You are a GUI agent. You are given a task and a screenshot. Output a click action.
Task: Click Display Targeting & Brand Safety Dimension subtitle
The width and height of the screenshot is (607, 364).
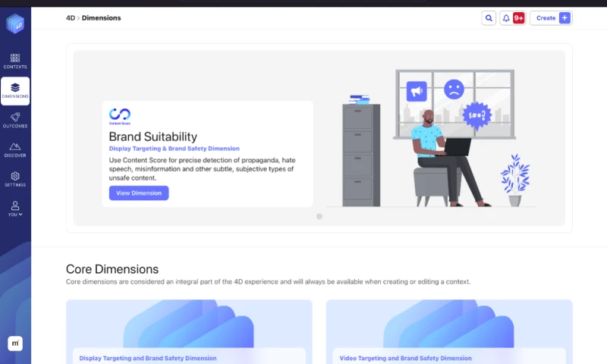coord(175,149)
